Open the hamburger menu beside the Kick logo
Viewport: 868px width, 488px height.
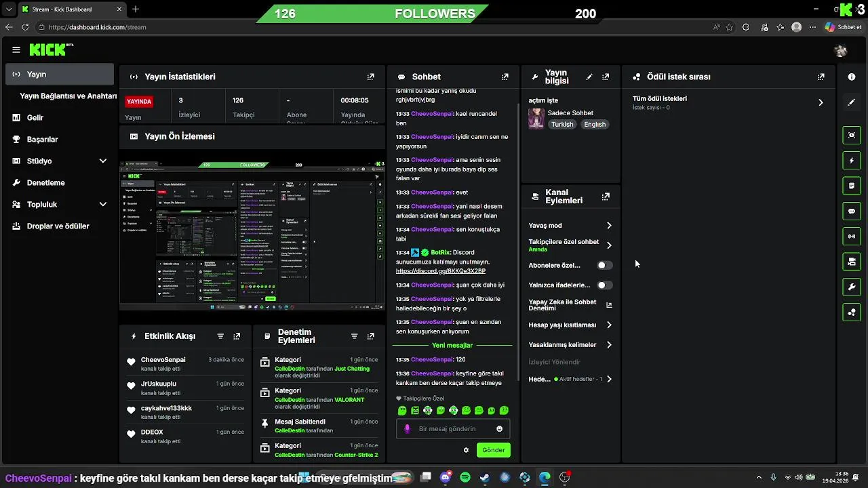pos(16,49)
